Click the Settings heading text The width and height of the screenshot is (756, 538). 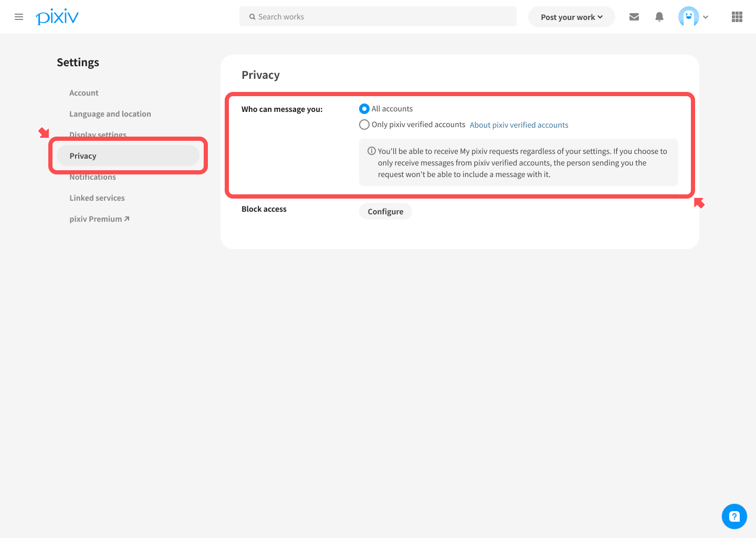tap(78, 63)
